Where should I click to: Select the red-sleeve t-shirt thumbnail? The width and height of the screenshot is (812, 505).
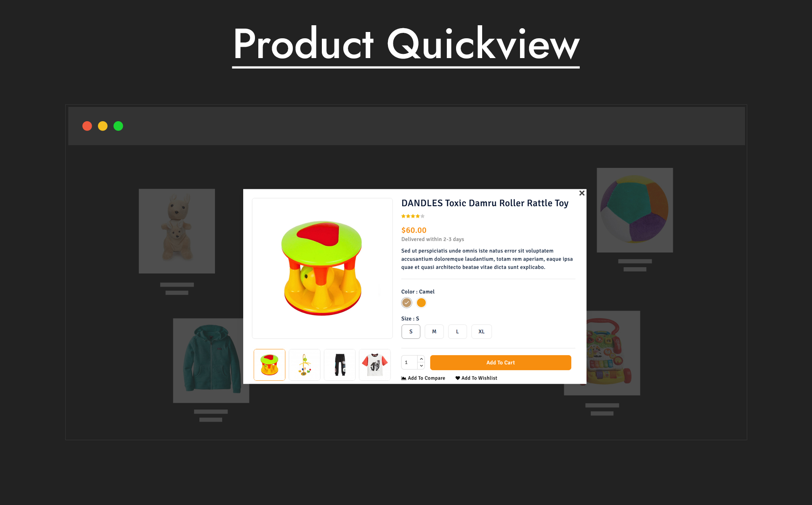tap(374, 365)
